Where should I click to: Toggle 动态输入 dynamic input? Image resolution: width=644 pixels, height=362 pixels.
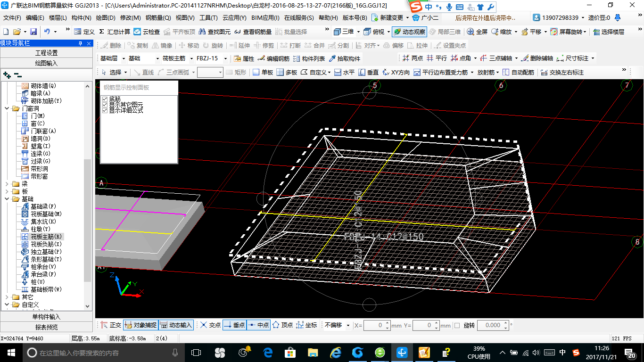pyautogui.click(x=176, y=325)
